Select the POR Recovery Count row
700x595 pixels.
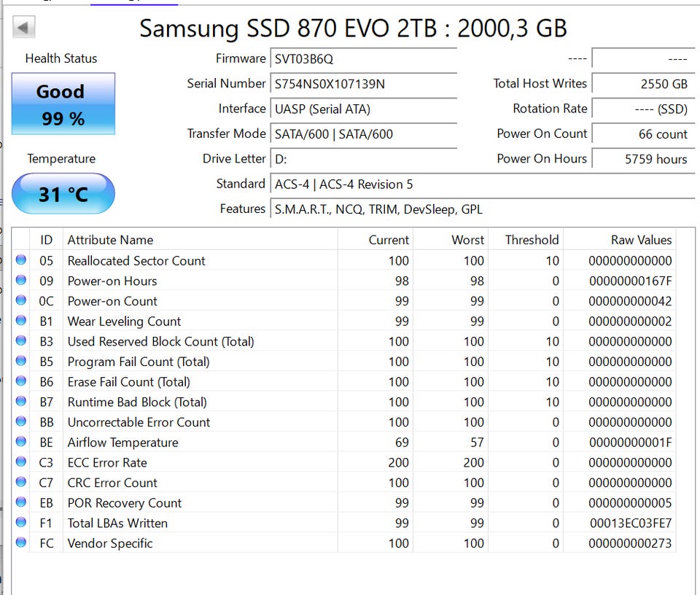tap(343, 502)
